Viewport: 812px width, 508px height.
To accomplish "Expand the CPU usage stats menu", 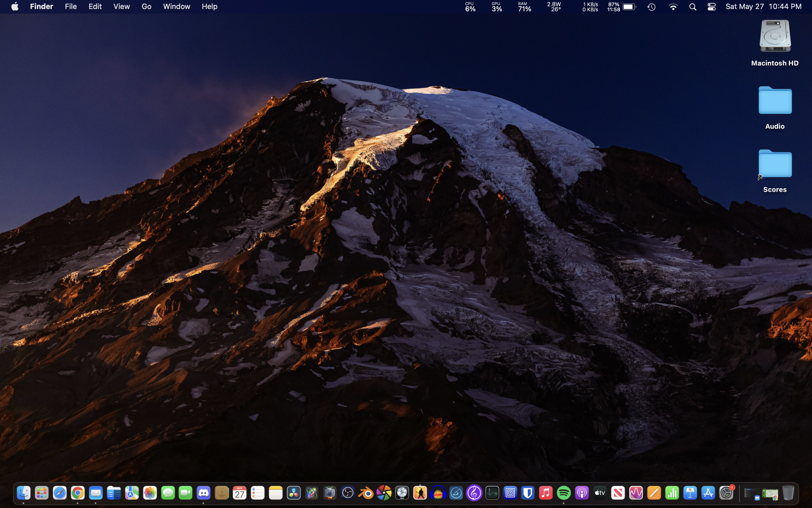I will click(x=470, y=7).
